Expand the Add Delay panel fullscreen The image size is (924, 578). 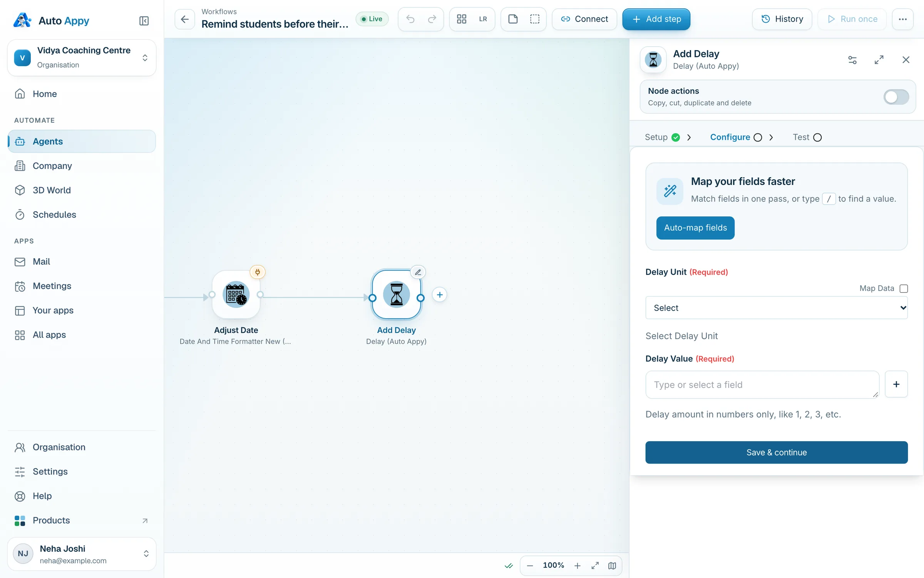tap(879, 60)
